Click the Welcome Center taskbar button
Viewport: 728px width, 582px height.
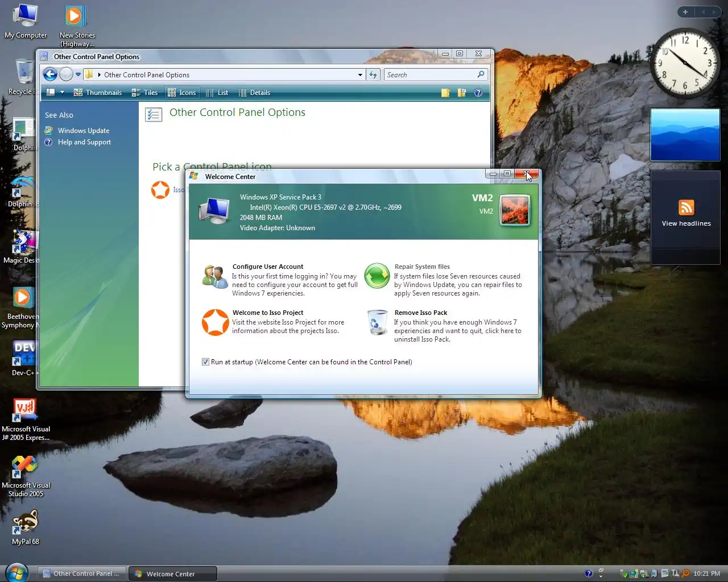pos(172,573)
